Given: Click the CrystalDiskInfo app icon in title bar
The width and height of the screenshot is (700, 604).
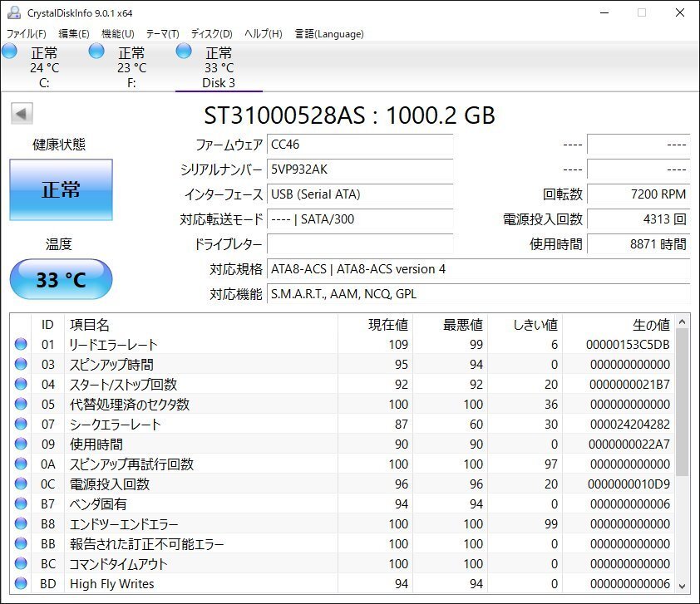Looking at the screenshot, I should coord(13,12).
